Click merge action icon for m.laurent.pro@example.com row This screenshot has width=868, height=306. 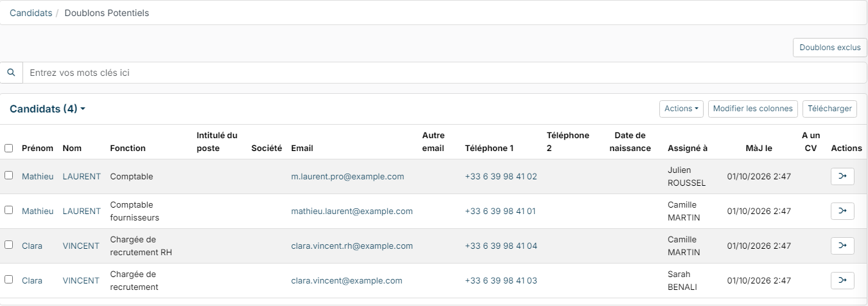(x=842, y=176)
